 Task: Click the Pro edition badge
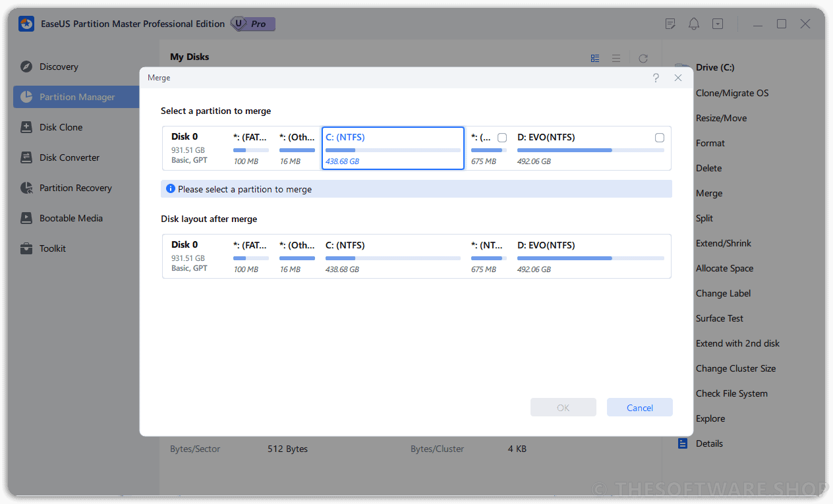pos(253,24)
